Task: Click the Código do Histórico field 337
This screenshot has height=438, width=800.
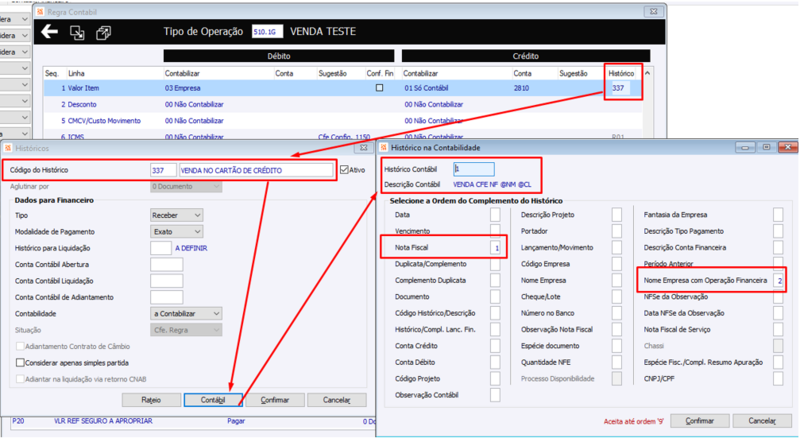Action: 163,170
